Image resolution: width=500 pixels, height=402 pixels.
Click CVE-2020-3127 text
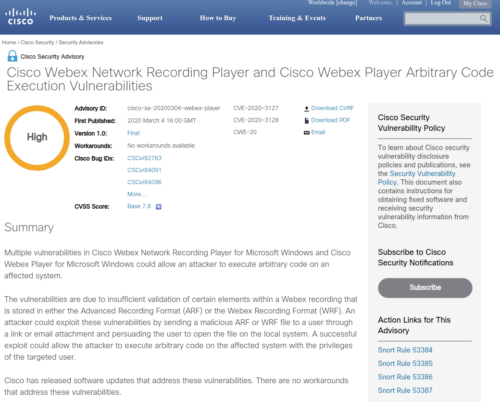click(x=256, y=108)
